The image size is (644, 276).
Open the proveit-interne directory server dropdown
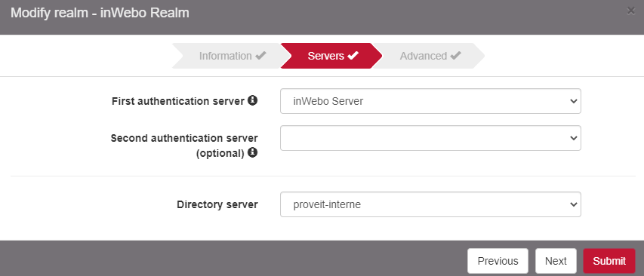click(430, 204)
